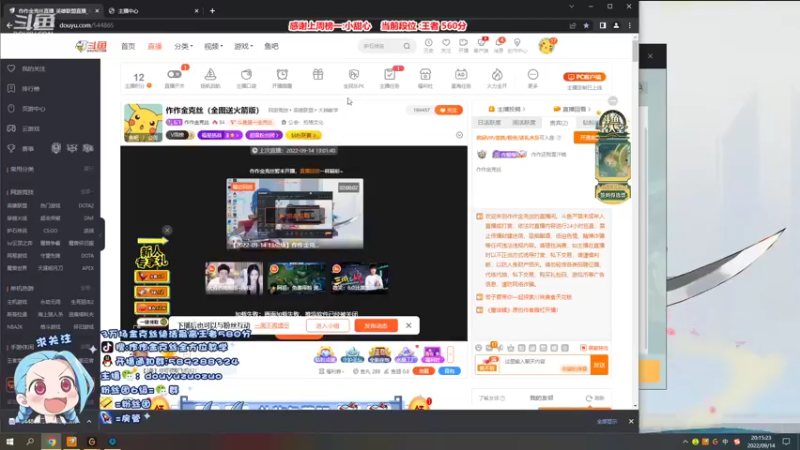Open the Pikachu user avatar menu
The image size is (800, 450).
(x=546, y=46)
